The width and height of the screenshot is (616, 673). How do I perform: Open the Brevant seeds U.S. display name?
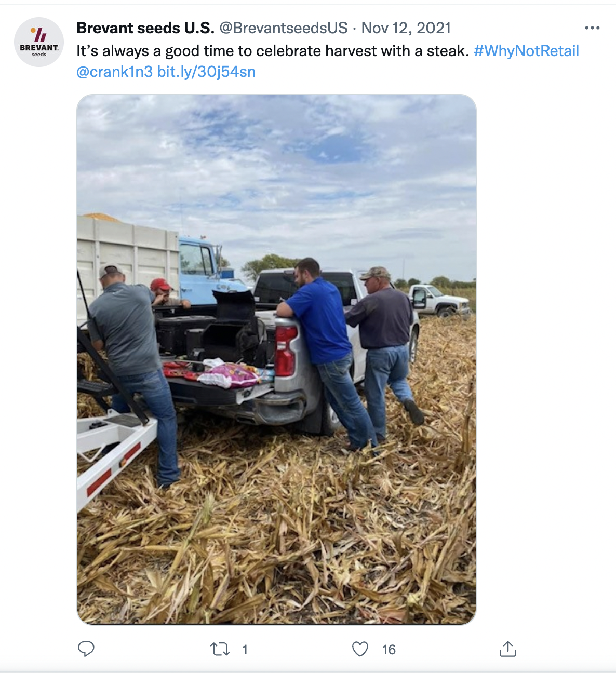point(145,28)
